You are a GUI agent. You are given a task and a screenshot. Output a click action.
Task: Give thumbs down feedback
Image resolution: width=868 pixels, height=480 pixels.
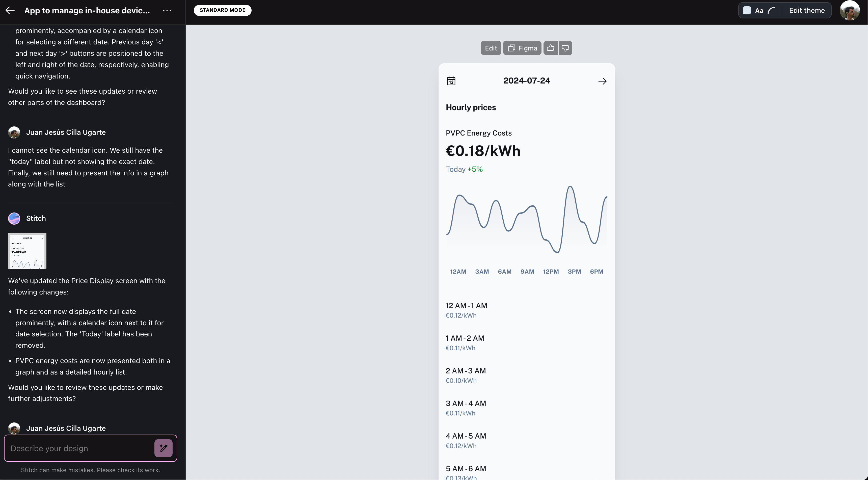565,48
